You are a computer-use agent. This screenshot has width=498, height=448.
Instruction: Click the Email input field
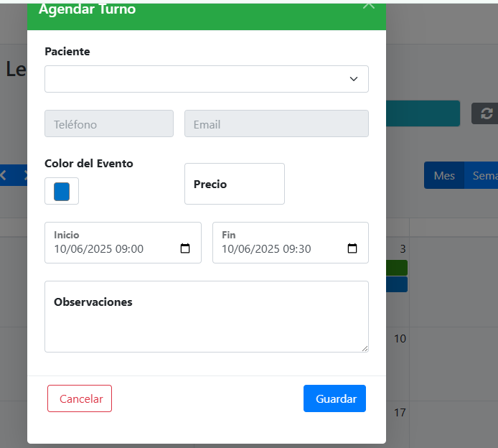[276, 123]
